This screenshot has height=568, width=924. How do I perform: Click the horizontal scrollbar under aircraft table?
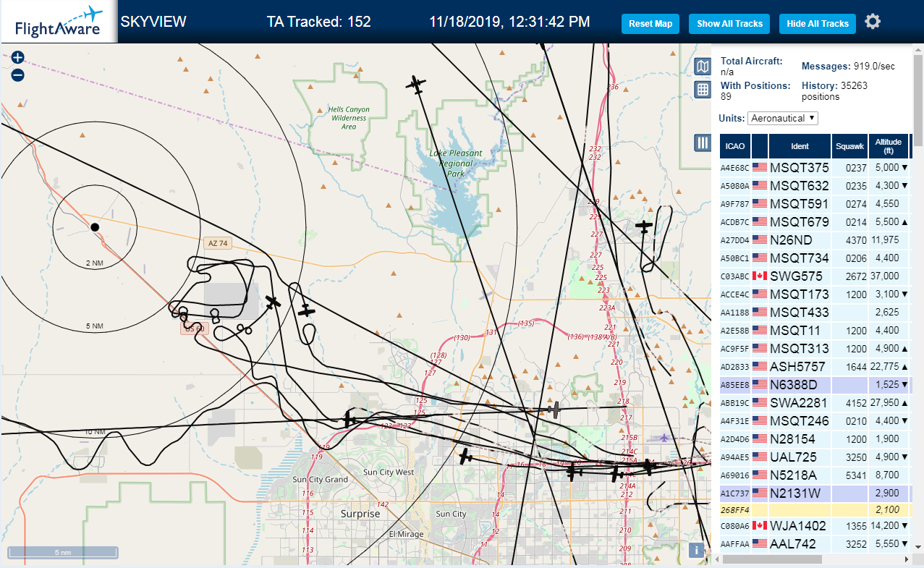click(772, 559)
